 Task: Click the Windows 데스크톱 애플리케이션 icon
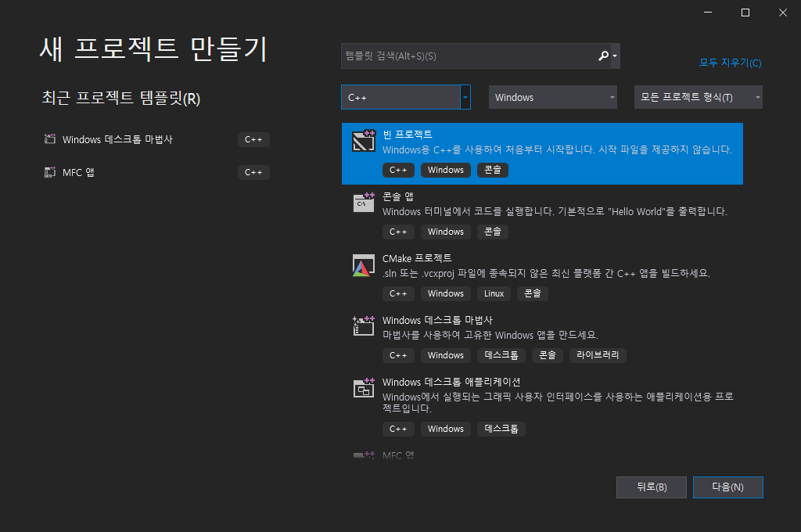pyautogui.click(x=364, y=388)
